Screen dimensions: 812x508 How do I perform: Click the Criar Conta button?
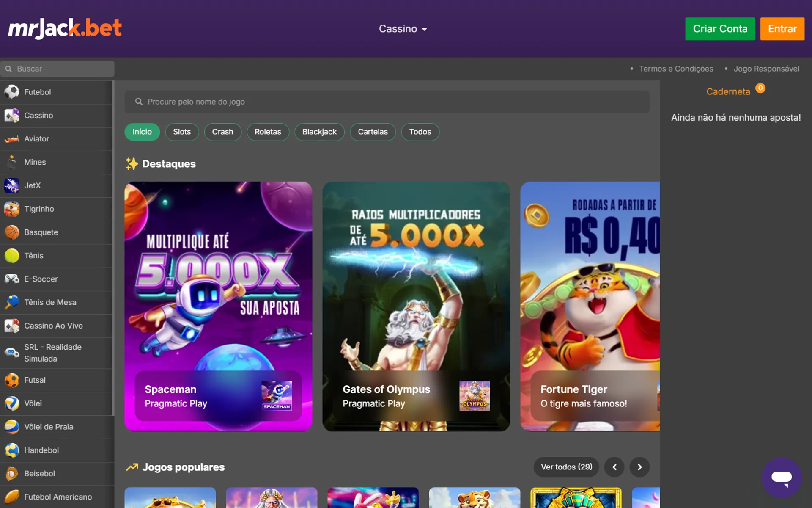720,29
